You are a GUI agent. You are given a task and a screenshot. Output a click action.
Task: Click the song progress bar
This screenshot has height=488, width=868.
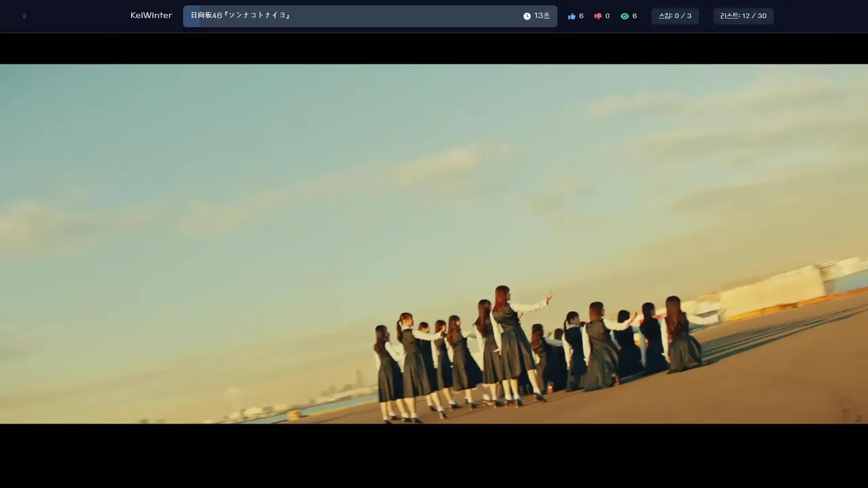click(370, 16)
